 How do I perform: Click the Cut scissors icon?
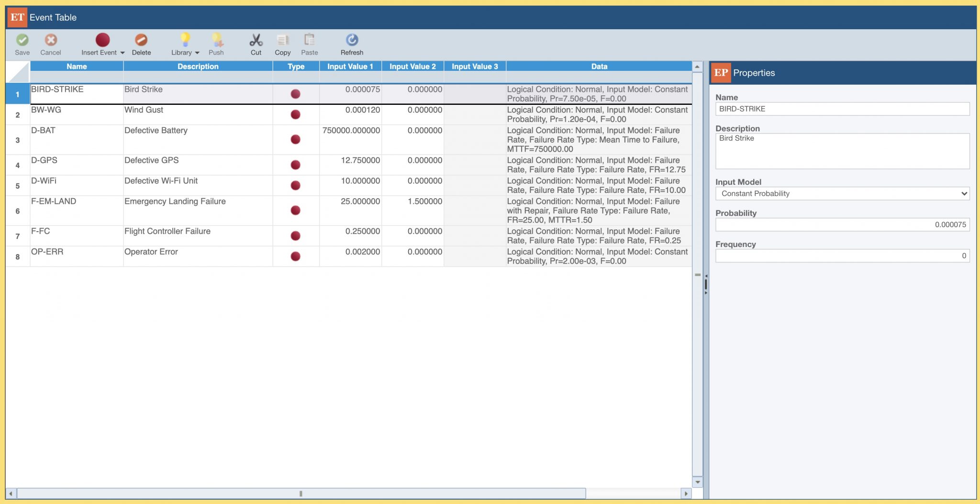[256, 40]
